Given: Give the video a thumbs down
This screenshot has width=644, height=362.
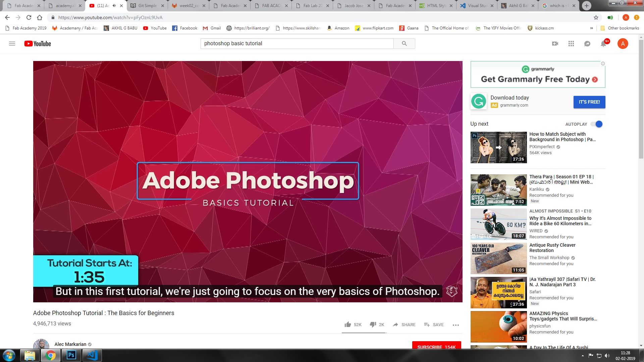Looking at the screenshot, I should 373,324.
